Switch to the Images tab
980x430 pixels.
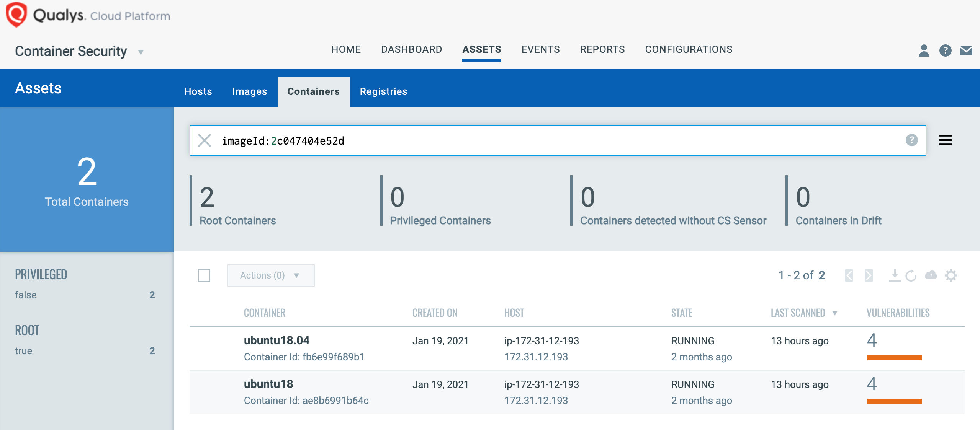click(x=249, y=91)
